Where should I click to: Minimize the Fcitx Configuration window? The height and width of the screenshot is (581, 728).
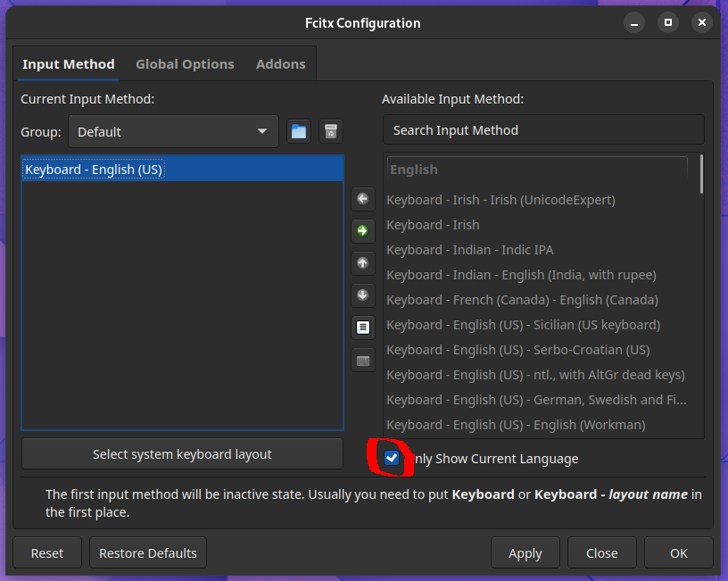pos(633,22)
